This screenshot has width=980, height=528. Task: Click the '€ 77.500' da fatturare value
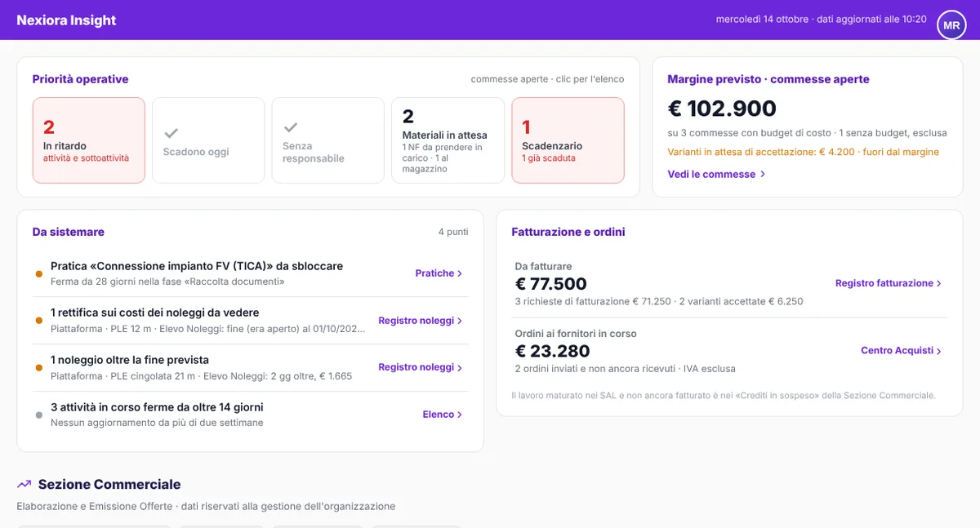551,284
